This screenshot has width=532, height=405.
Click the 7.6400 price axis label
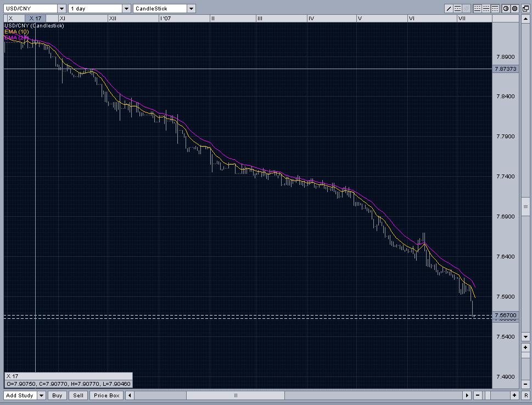pos(505,256)
